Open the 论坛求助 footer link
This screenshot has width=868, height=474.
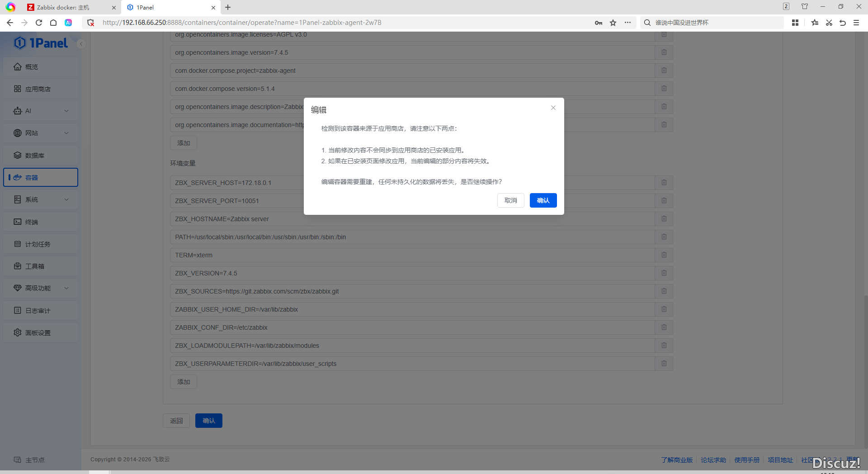(x=713, y=460)
